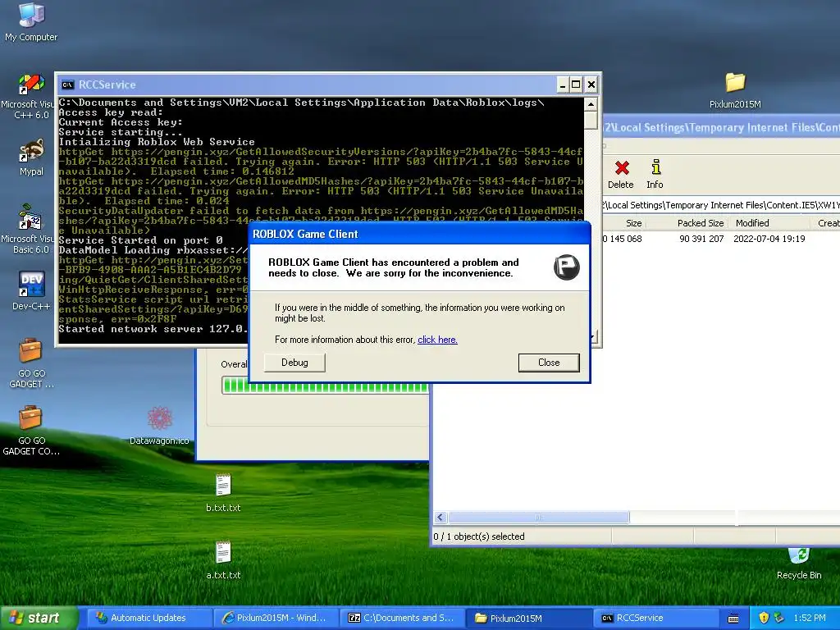Sort by the Modified column header
The width and height of the screenshot is (840, 630).
tap(769, 223)
